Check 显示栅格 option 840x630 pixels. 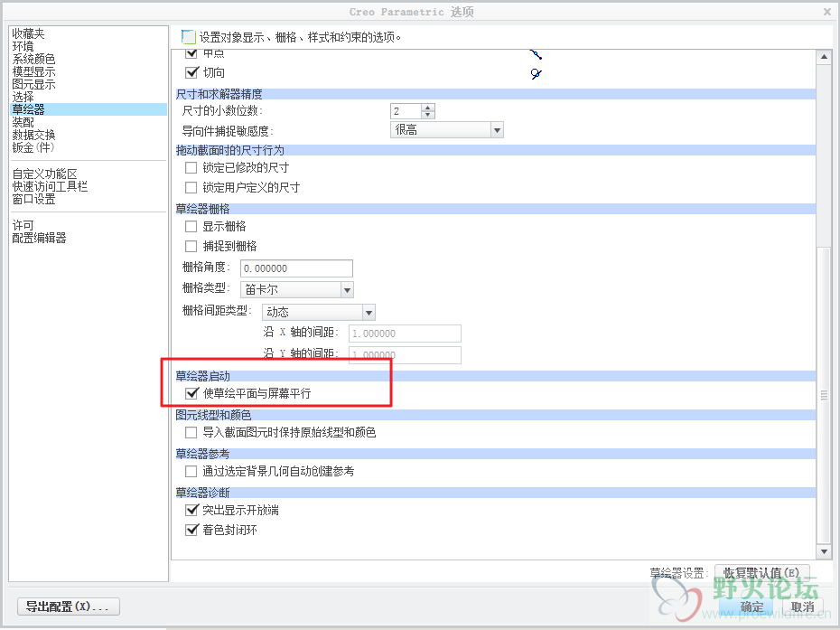[191, 226]
